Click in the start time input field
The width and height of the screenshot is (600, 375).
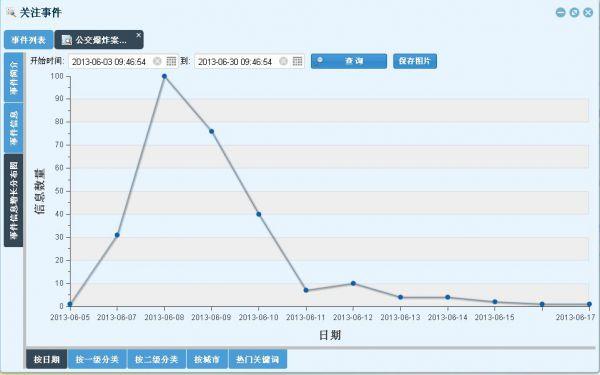pyautogui.click(x=111, y=61)
